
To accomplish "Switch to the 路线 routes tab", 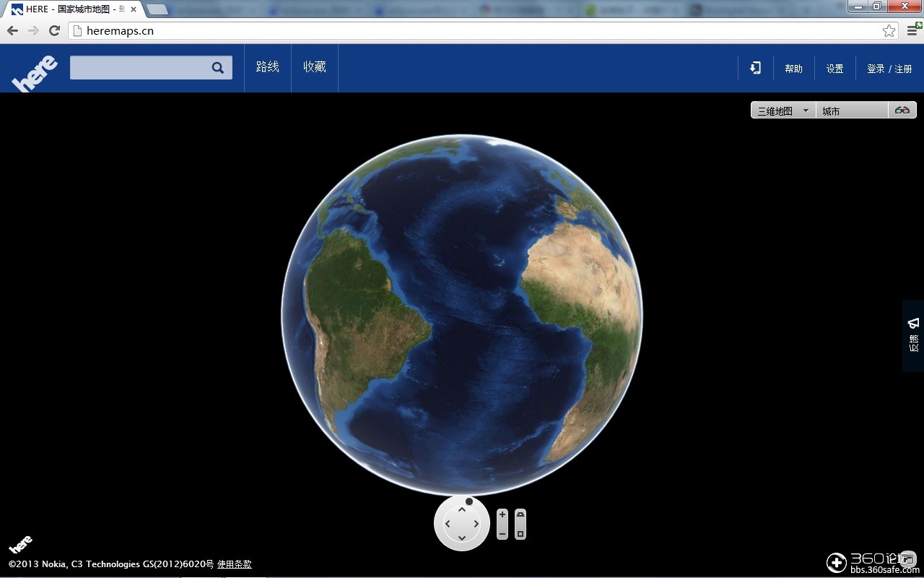I will point(267,67).
